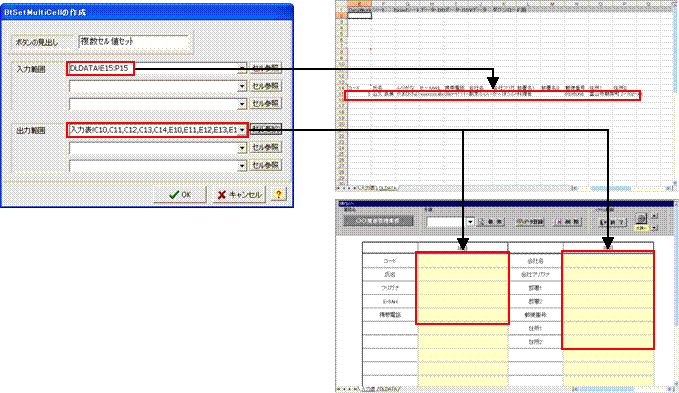
Task: Click the red X キャンセル button
Action: point(239,195)
